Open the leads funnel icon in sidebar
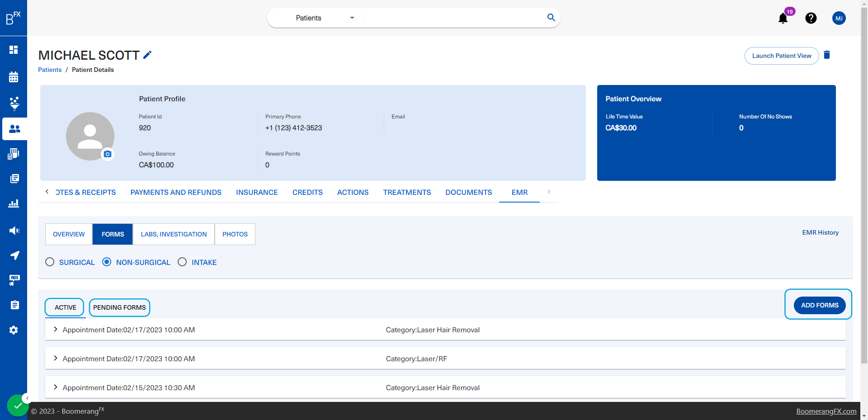Screen dimensions: 868x420 [14, 104]
